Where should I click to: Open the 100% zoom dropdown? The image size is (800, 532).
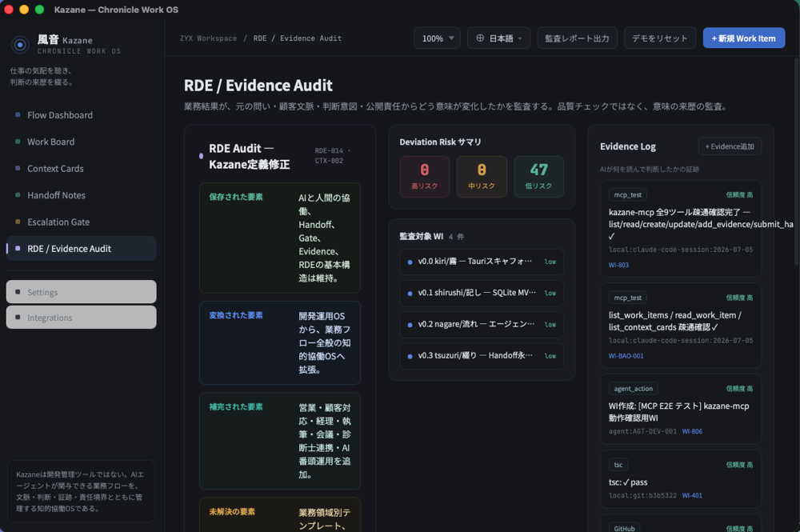coord(438,38)
